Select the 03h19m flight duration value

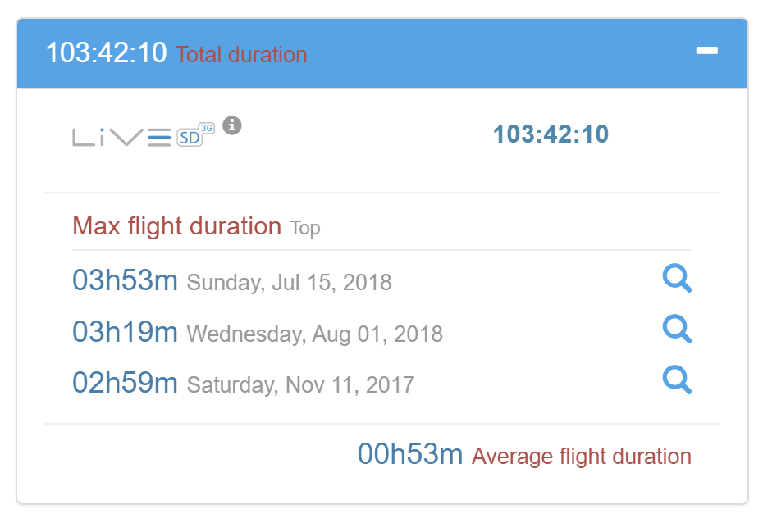point(125,332)
